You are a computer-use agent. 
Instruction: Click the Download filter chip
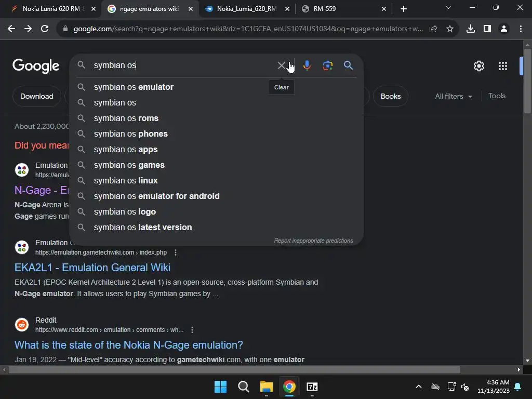click(x=37, y=96)
